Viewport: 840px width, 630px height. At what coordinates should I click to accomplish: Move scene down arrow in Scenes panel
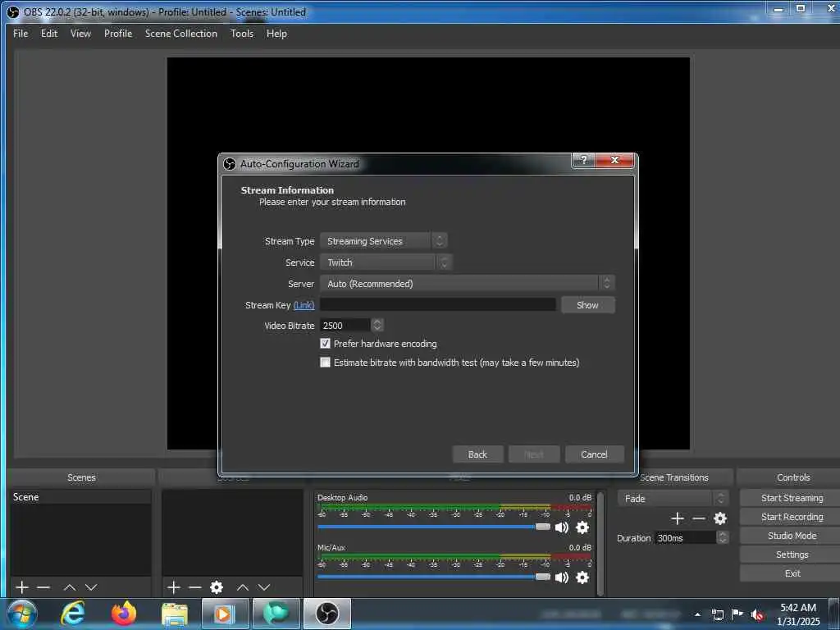click(91, 587)
